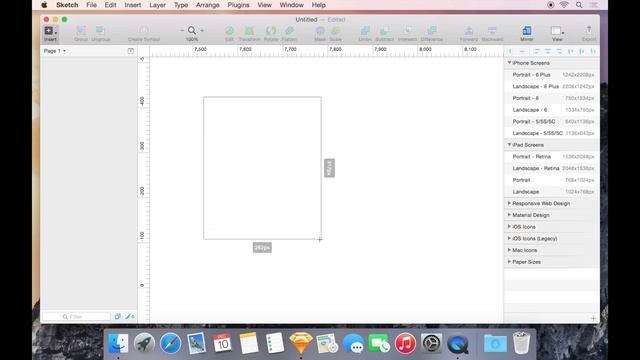Click the first alignment icon in inspector header
Image resolution: width=640 pixels, height=360 pixels.
coord(509,51)
